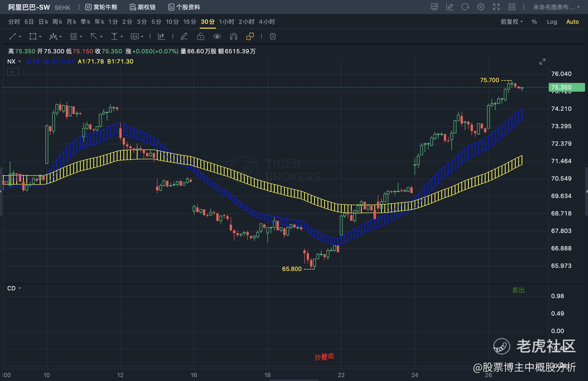This screenshot has width=588, height=381.
Task: Switch to 5日 five-day view
Action: (x=29, y=22)
